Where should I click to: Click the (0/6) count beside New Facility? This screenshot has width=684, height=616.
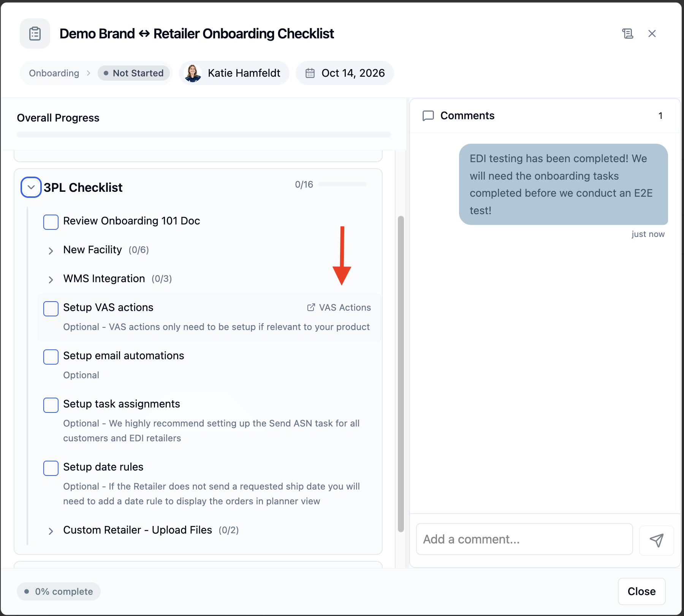point(139,250)
